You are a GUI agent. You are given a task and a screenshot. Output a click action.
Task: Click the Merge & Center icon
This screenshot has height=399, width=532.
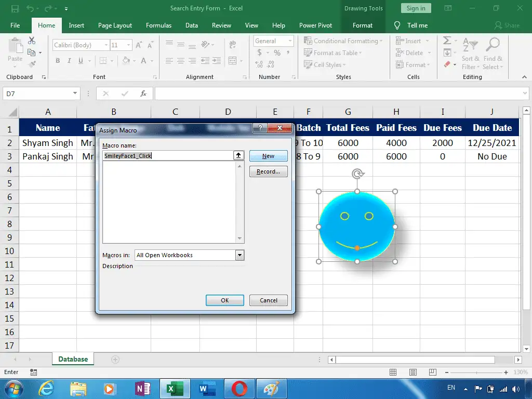[x=232, y=61]
